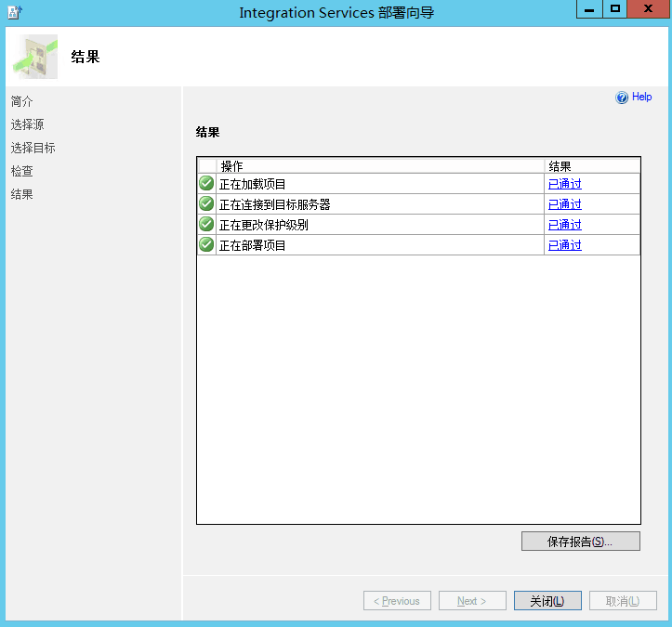Click the green check icon beside 正在更改保护级别

206,224
